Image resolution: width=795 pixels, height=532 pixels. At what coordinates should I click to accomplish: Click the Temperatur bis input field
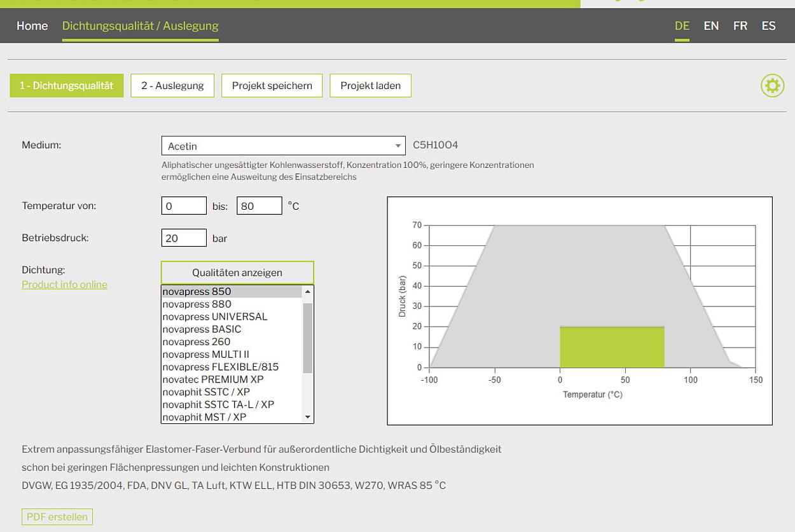click(x=259, y=206)
